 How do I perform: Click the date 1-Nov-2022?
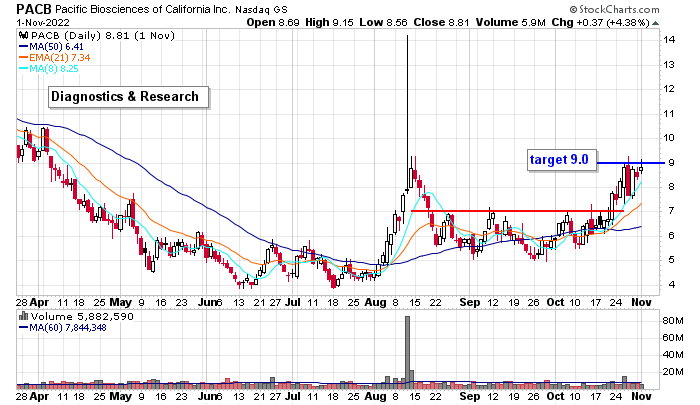(x=43, y=22)
